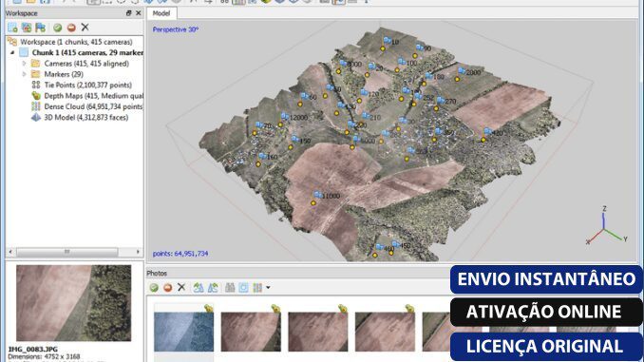Select marker 160 flag in model
This screenshot has width=644, height=362.
pyautogui.click(x=262, y=156)
